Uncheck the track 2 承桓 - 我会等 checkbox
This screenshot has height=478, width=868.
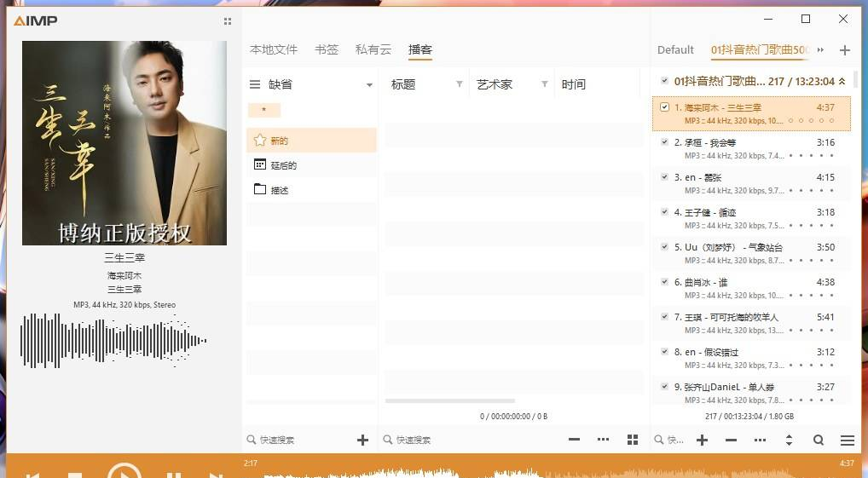665,142
